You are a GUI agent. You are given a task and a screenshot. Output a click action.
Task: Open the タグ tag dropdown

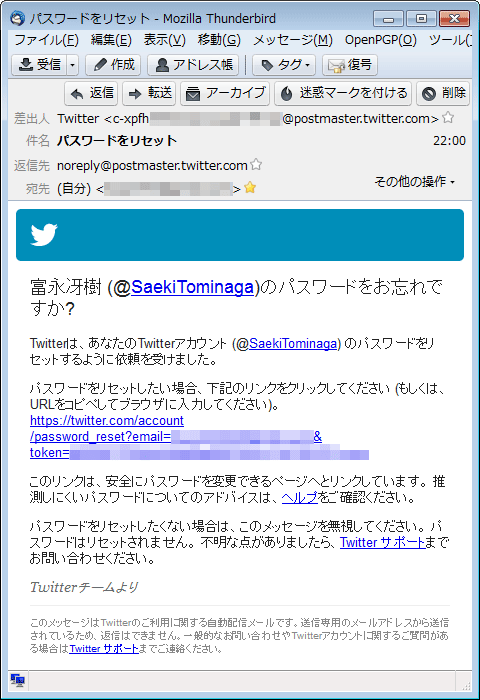click(284, 65)
